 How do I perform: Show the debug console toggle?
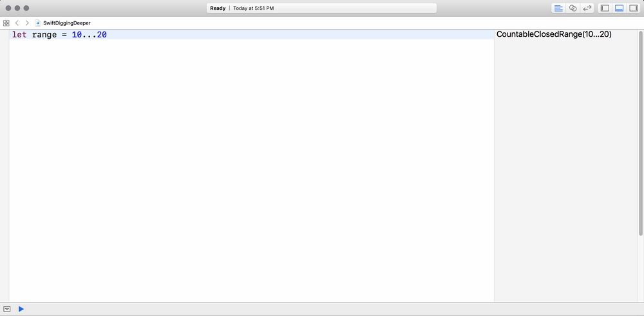(7, 309)
